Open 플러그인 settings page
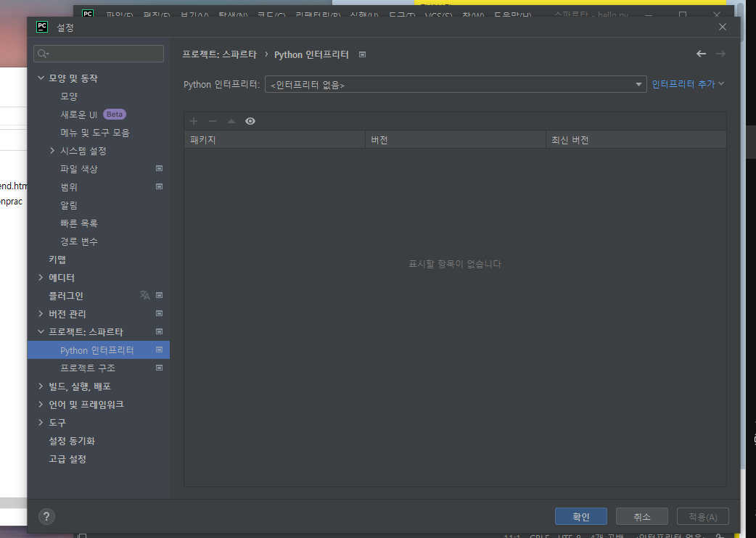Viewport: 756px width, 538px height. tap(66, 296)
